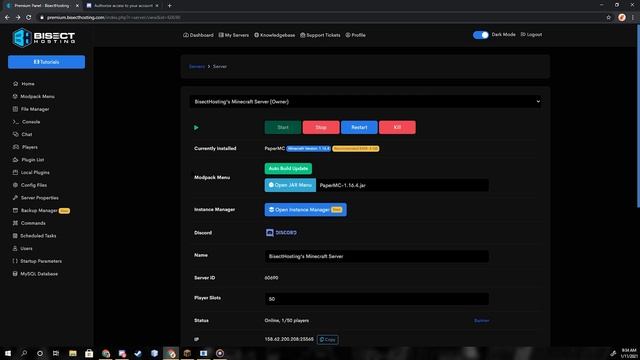
Task: Open Knowledgebase in top navigation
Action: pos(274,35)
